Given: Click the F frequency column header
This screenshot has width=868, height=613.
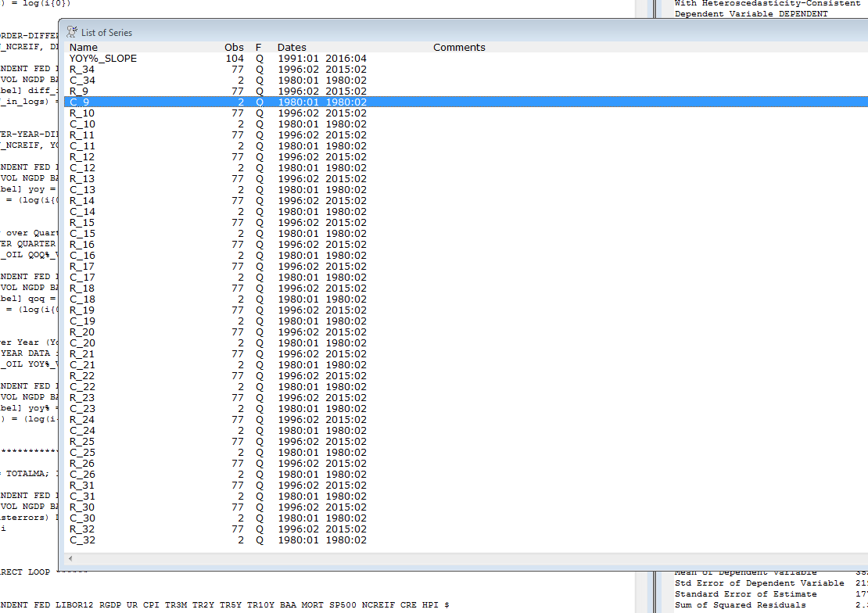Looking at the screenshot, I should coord(259,48).
